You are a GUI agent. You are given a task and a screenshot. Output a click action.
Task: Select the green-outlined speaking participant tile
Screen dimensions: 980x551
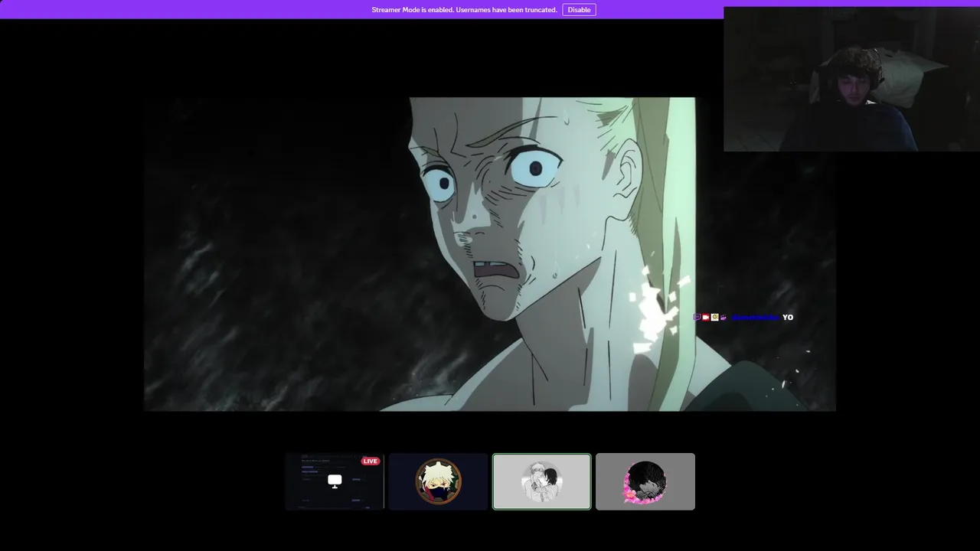[x=542, y=481]
